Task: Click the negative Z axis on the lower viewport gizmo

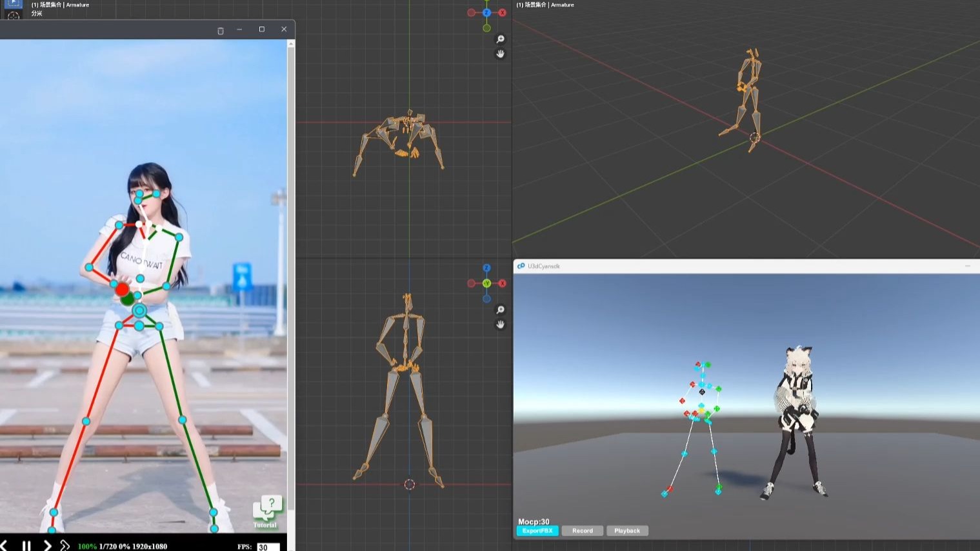Action: point(486,299)
